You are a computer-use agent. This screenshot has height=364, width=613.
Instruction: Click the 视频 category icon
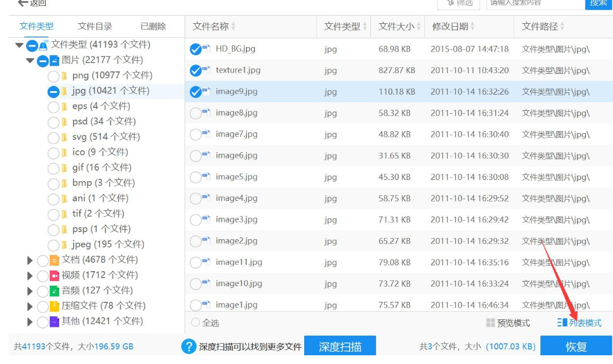point(55,275)
